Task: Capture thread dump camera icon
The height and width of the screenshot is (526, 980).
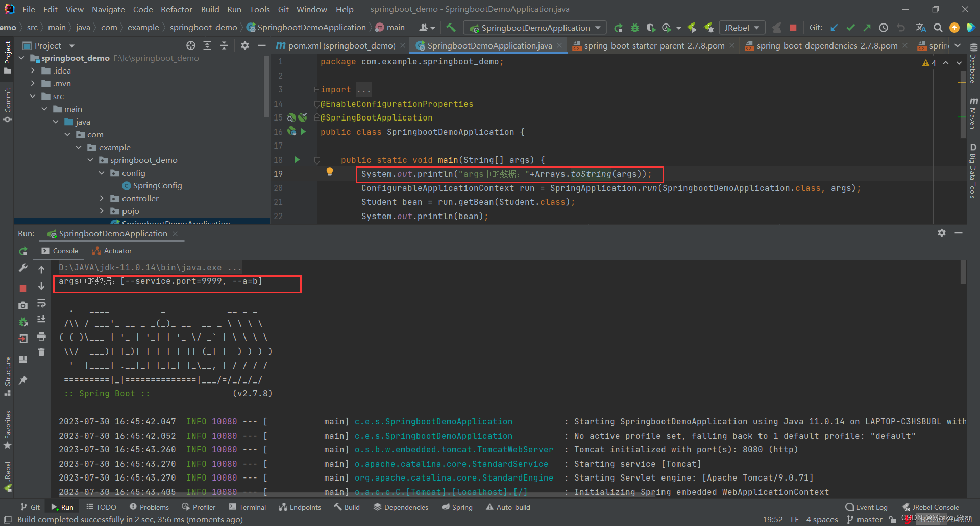Action: point(23,305)
